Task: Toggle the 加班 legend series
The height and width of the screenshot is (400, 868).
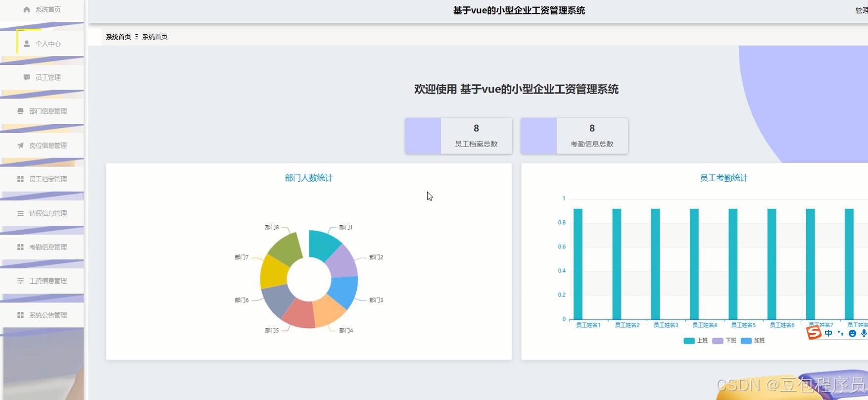Action: 753,341
